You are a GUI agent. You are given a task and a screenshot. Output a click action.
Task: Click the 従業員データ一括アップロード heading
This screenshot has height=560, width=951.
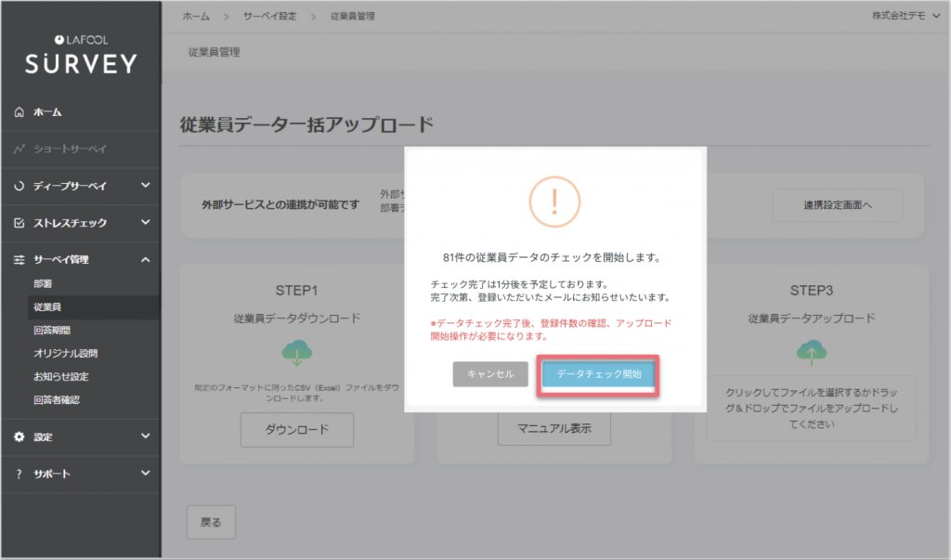click(306, 124)
